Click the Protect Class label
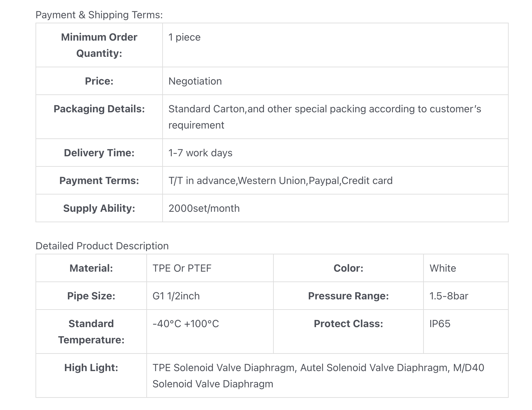 coord(348,324)
